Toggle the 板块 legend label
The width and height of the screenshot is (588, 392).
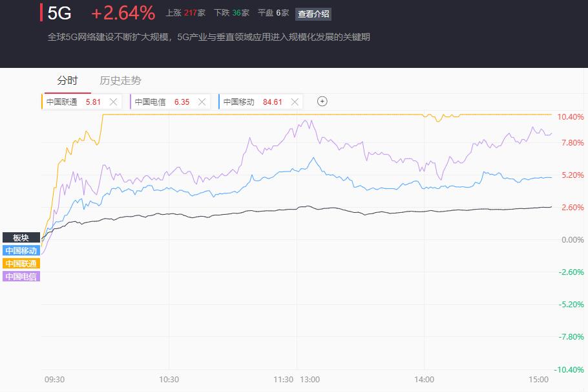[21, 237]
